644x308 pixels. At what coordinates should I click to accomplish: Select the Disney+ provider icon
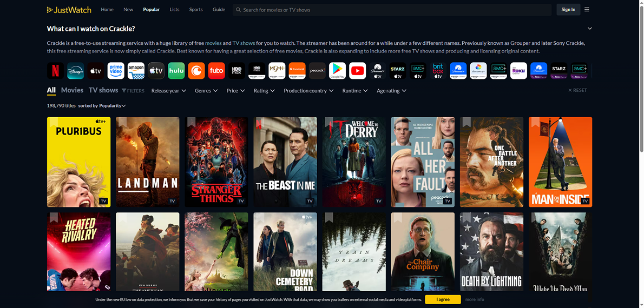point(76,71)
